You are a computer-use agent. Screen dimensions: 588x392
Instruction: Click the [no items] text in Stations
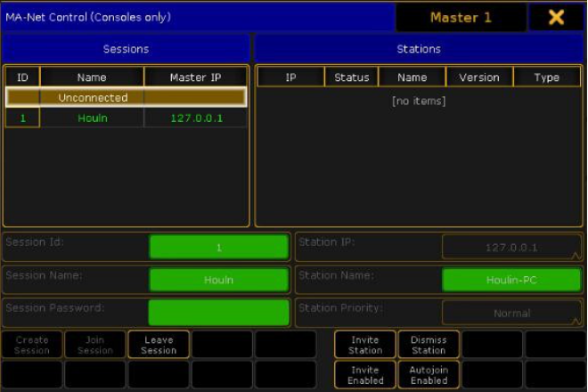pyautogui.click(x=419, y=101)
